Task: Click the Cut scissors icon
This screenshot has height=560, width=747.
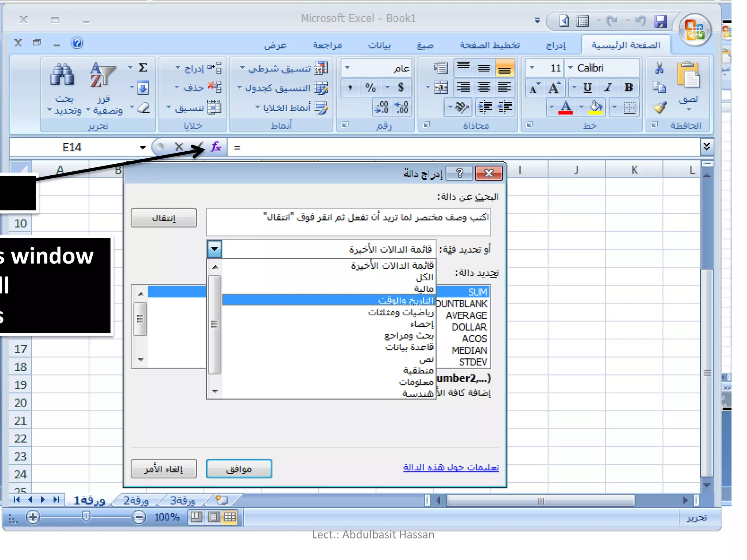Action: pos(659,69)
